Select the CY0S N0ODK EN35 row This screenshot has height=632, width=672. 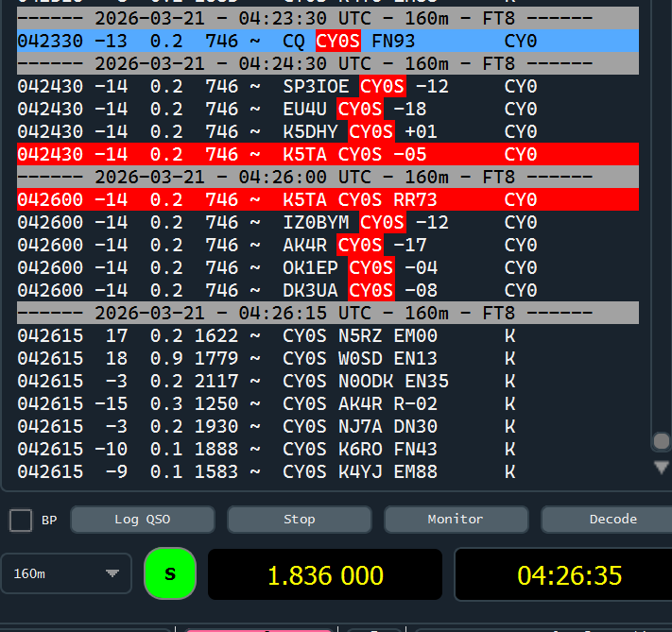tap(328, 382)
